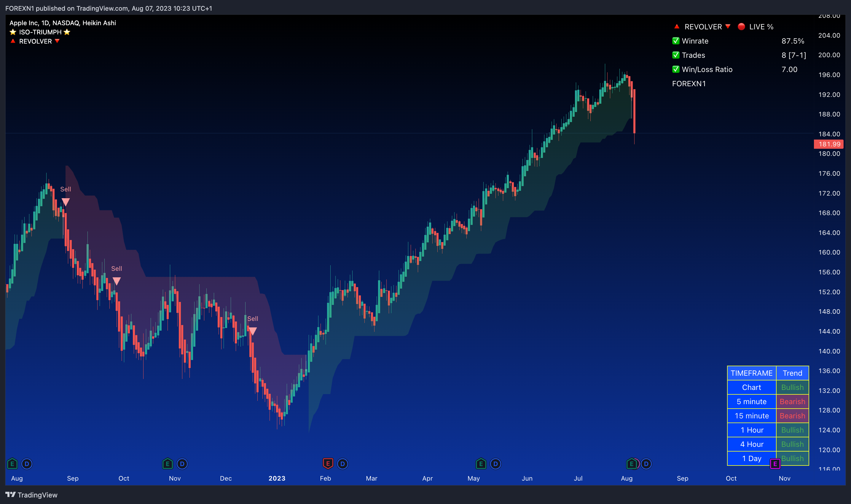Image resolution: width=851 pixels, height=504 pixels.
Task: Click the red up-triangle before REVOLVER legend
Action: (13, 41)
